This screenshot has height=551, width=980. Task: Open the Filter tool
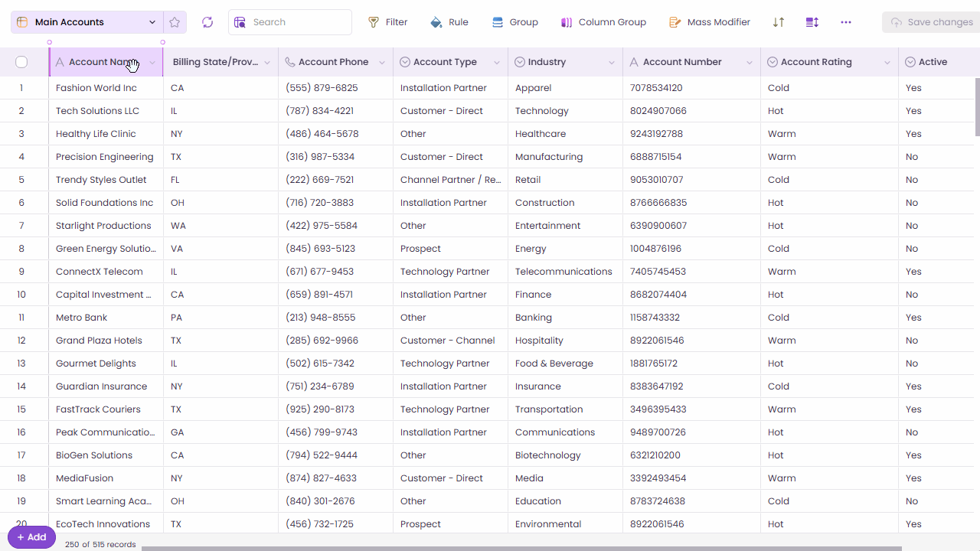click(387, 22)
